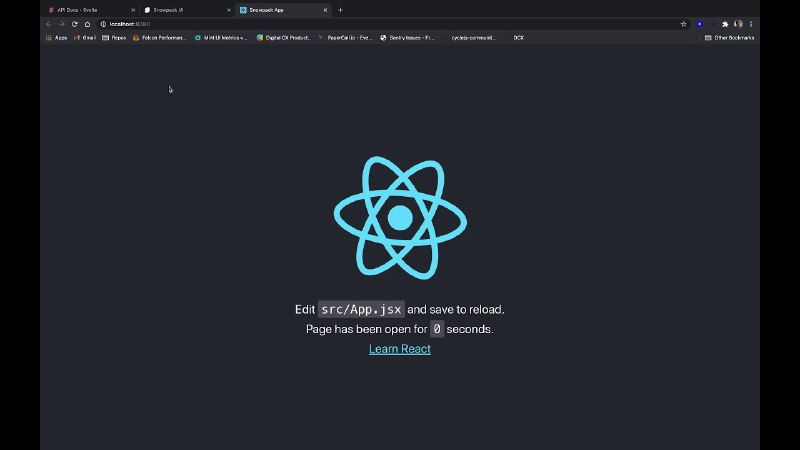Go forward to next page
Viewport: 800px width, 450px height.
coord(62,24)
